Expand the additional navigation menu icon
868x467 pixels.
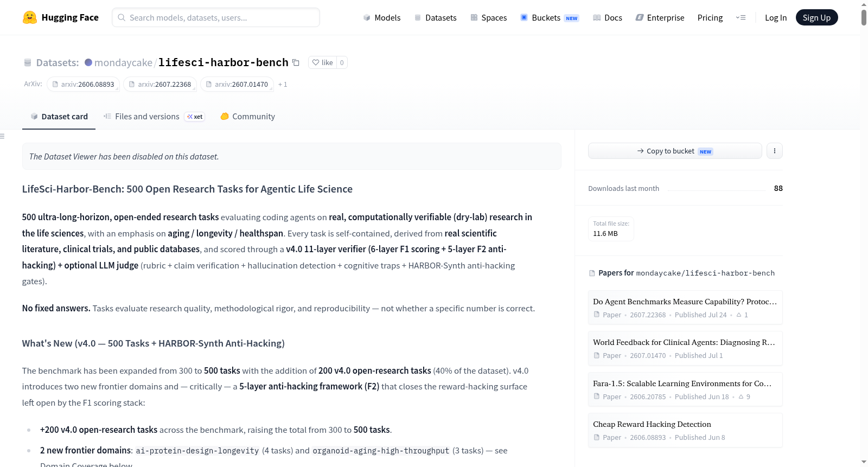(x=741, y=17)
